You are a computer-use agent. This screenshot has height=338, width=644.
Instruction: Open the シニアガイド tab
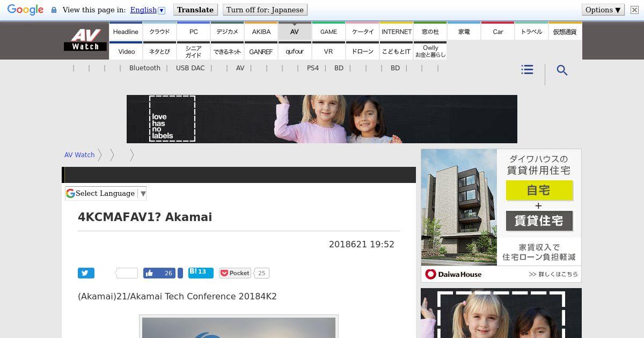193,51
